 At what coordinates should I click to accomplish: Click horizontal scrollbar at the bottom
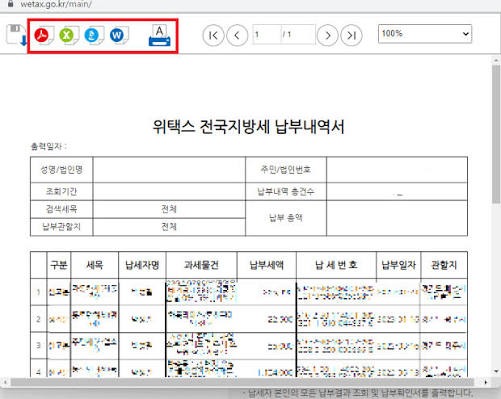point(242,382)
